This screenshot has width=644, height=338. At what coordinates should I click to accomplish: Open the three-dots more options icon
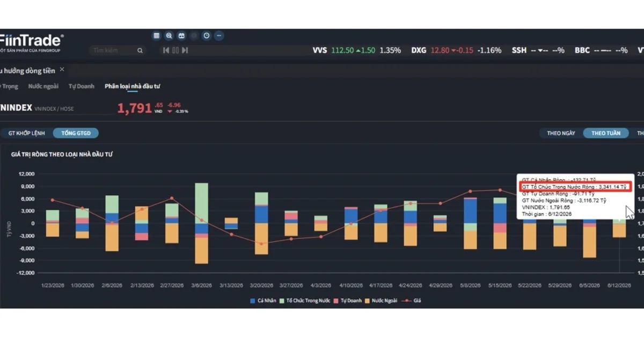click(x=219, y=35)
